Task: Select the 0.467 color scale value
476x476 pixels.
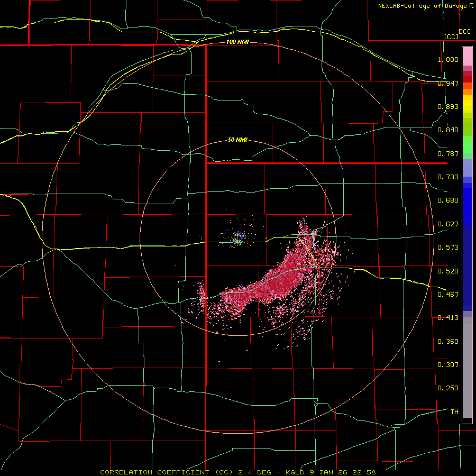Action: tap(448, 294)
